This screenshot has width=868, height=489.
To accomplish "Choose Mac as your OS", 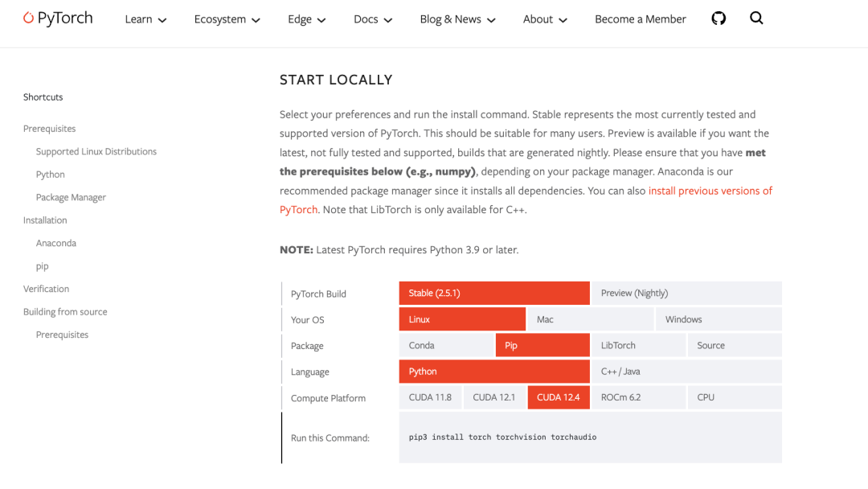I will [590, 319].
